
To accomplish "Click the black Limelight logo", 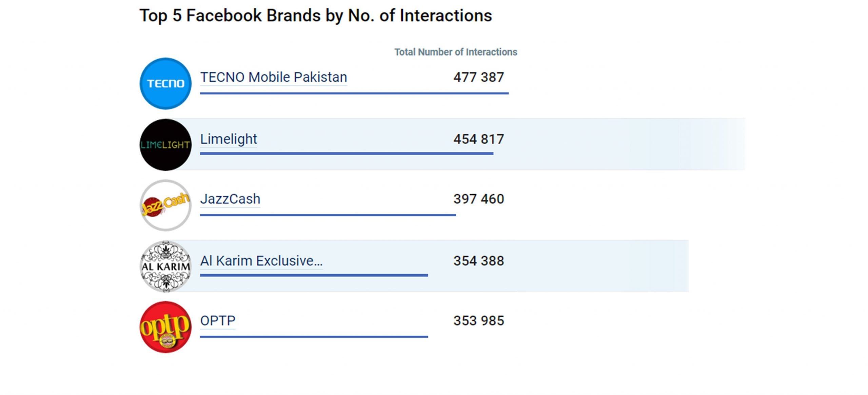I will click(x=165, y=145).
